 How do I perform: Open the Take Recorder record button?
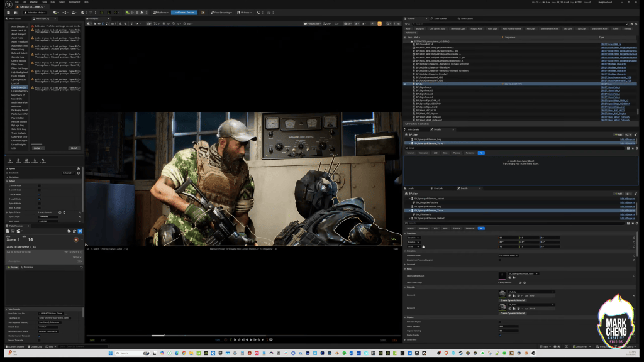(x=76, y=239)
